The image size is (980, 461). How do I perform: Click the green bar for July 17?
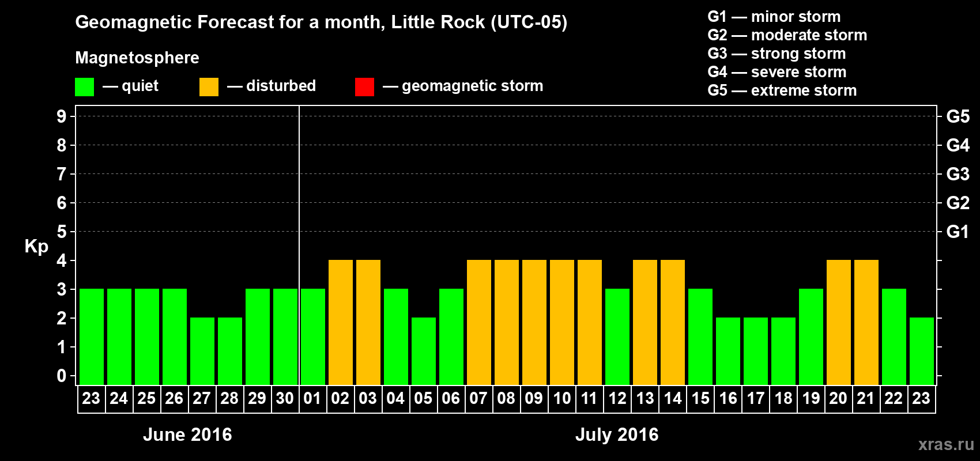(x=756, y=351)
